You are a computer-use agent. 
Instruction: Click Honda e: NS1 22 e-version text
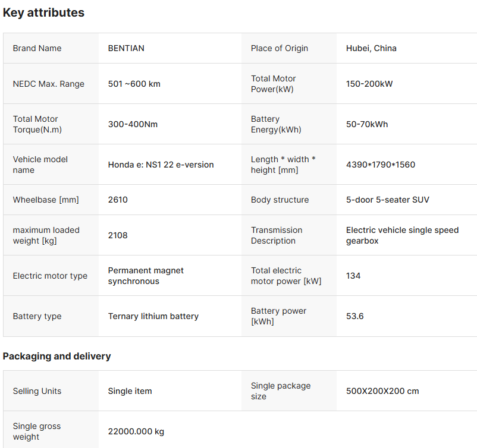[161, 165]
